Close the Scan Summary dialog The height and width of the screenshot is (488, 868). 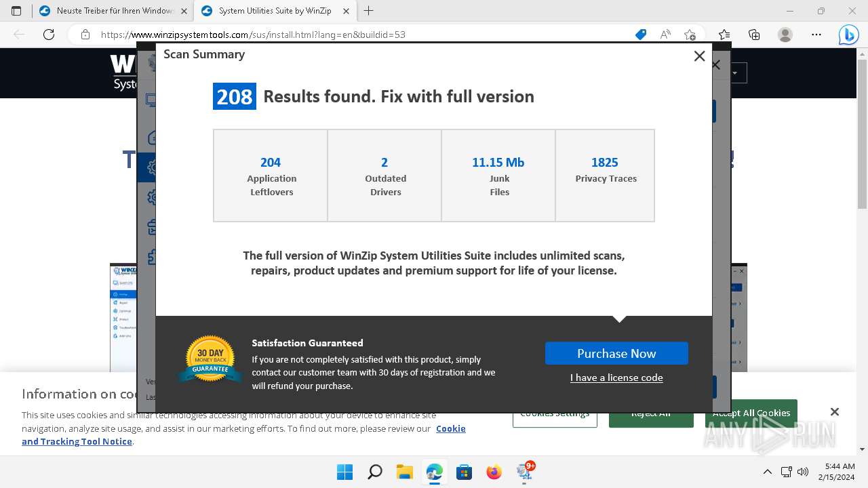coord(699,56)
